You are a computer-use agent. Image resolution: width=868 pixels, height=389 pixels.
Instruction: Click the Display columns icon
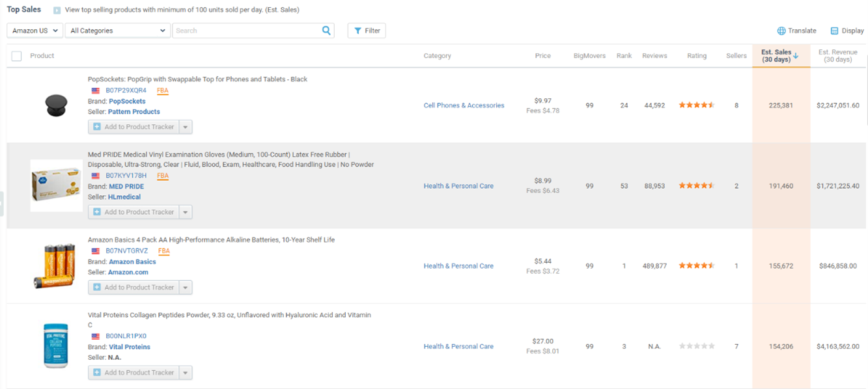point(834,31)
